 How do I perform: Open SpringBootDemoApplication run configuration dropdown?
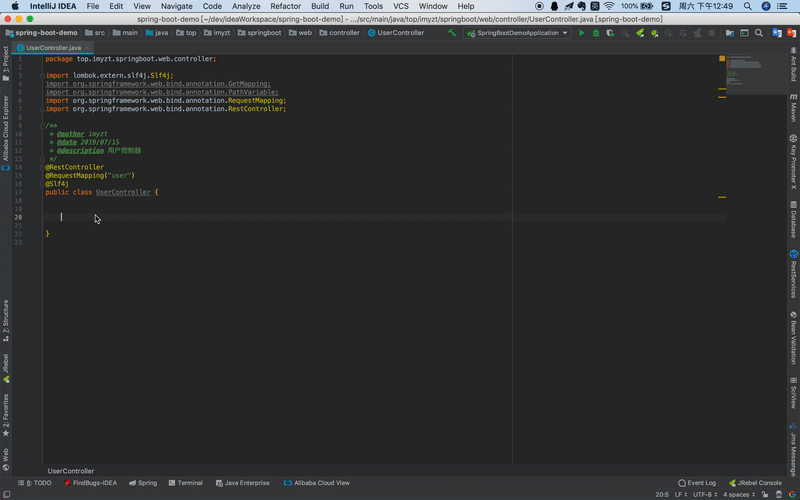click(517, 33)
